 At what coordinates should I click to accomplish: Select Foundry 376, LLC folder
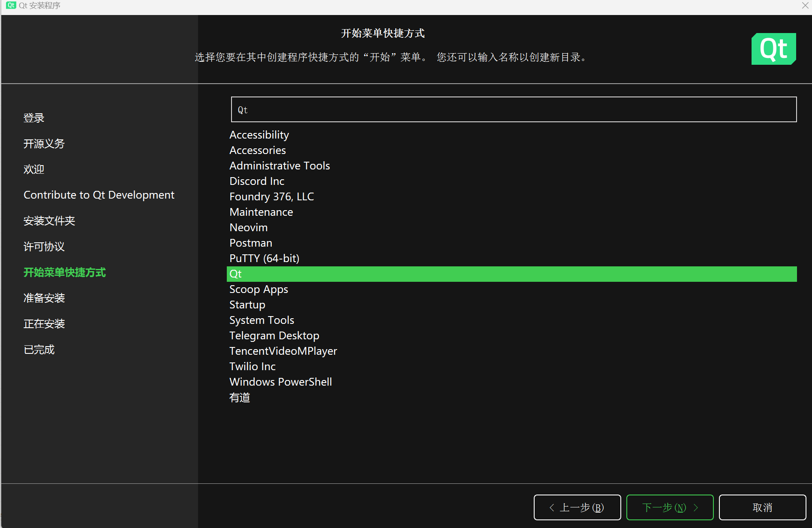pyautogui.click(x=511, y=197)
